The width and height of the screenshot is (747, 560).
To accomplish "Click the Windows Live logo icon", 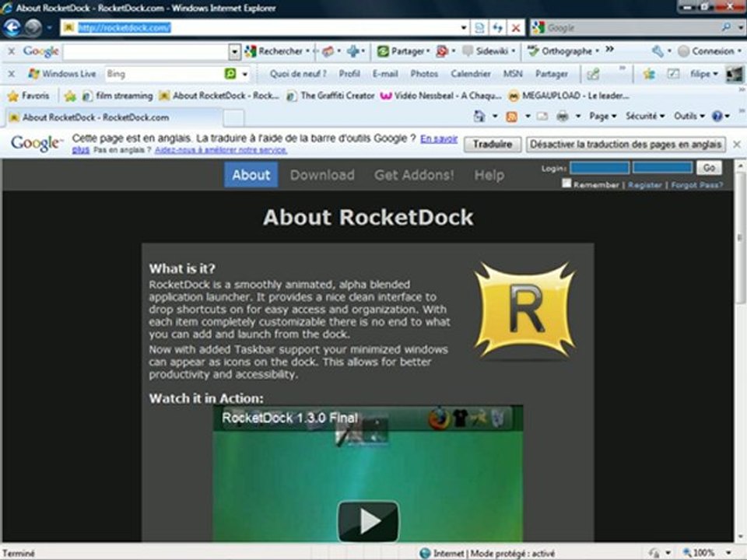I will (33, 74).
